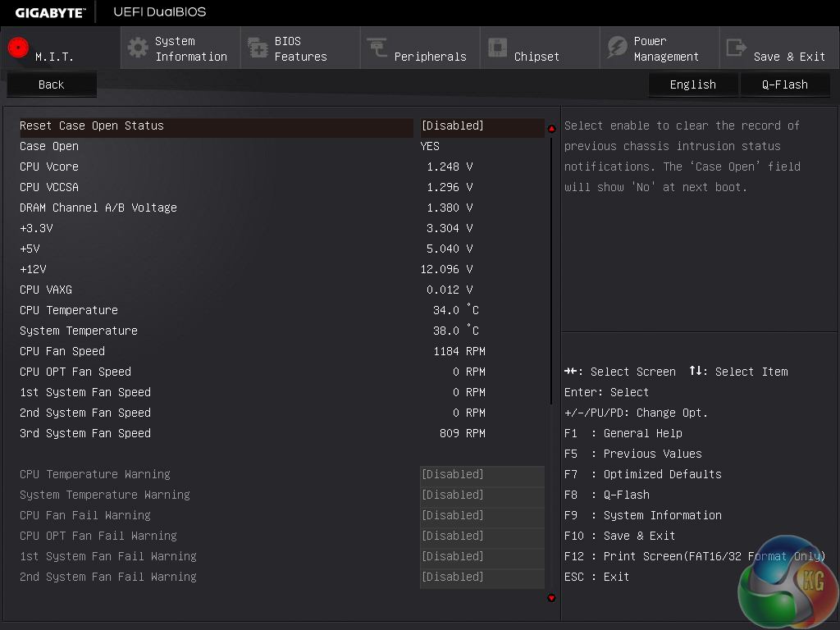Viewport: 840px width, 630px height.
Task: Click the Chipset processor icon
Action: 497,48
